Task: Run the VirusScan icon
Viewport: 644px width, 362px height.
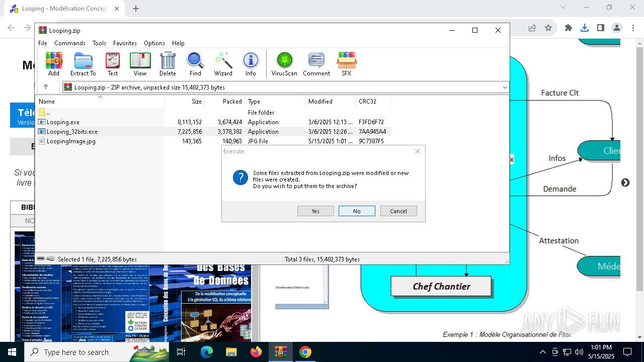Action: [x=284, y=64]
